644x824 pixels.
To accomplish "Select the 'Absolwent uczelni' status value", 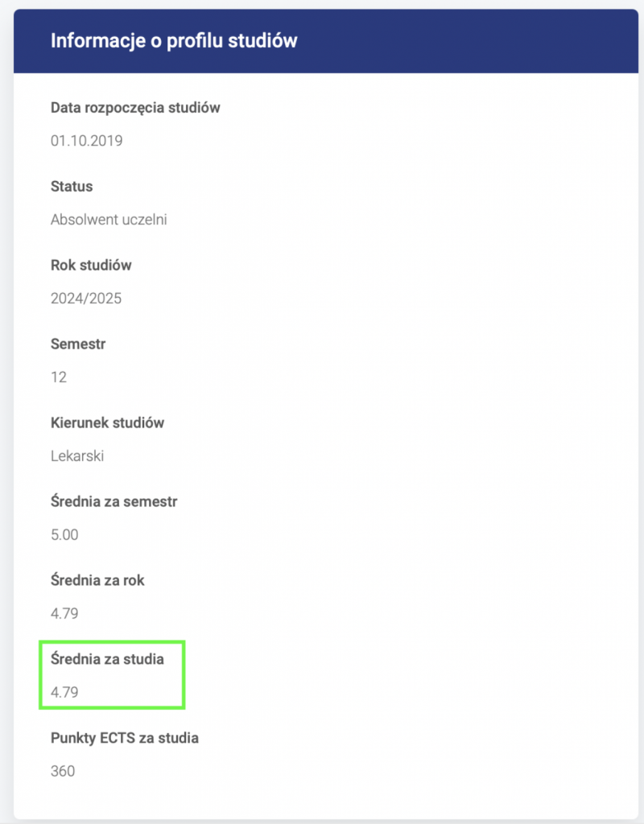I will click(x=109, y=220).
